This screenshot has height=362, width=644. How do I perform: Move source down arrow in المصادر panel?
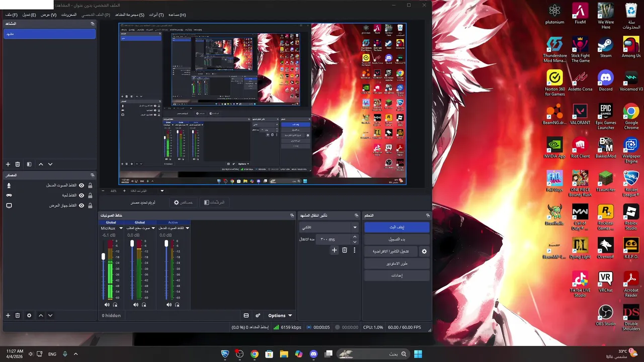(50, 316)
